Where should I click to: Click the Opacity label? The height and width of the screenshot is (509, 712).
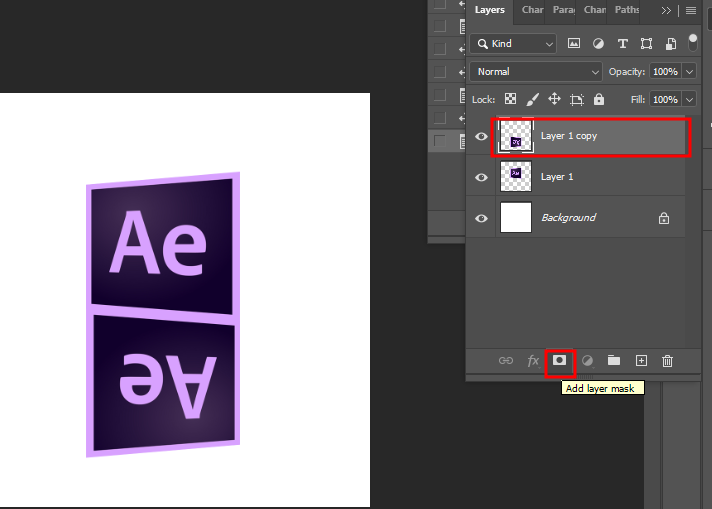coord(627,72)
